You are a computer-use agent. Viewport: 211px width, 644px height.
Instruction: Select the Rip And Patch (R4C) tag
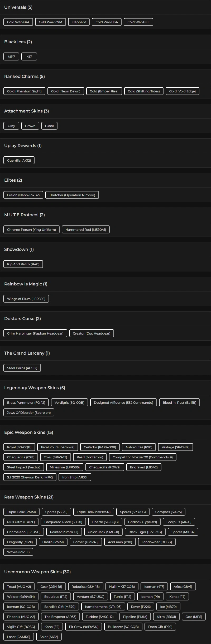(x=23, y=264)
